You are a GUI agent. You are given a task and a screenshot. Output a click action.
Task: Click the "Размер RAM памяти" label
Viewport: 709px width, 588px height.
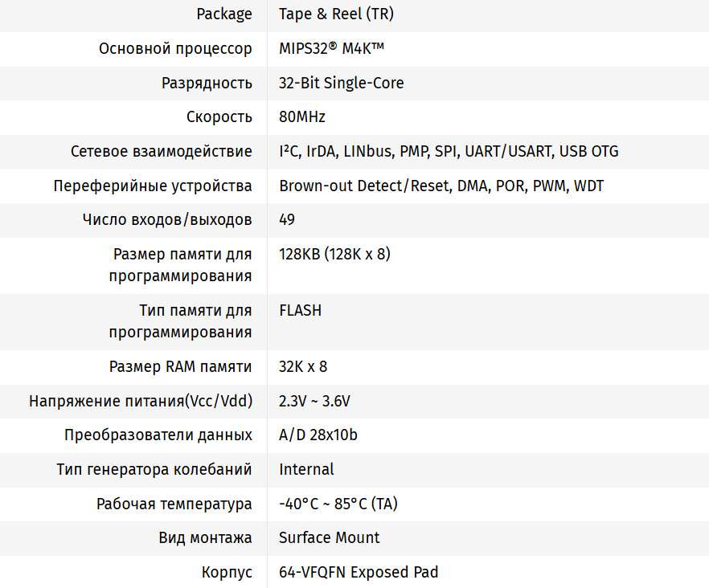point(180,366)
